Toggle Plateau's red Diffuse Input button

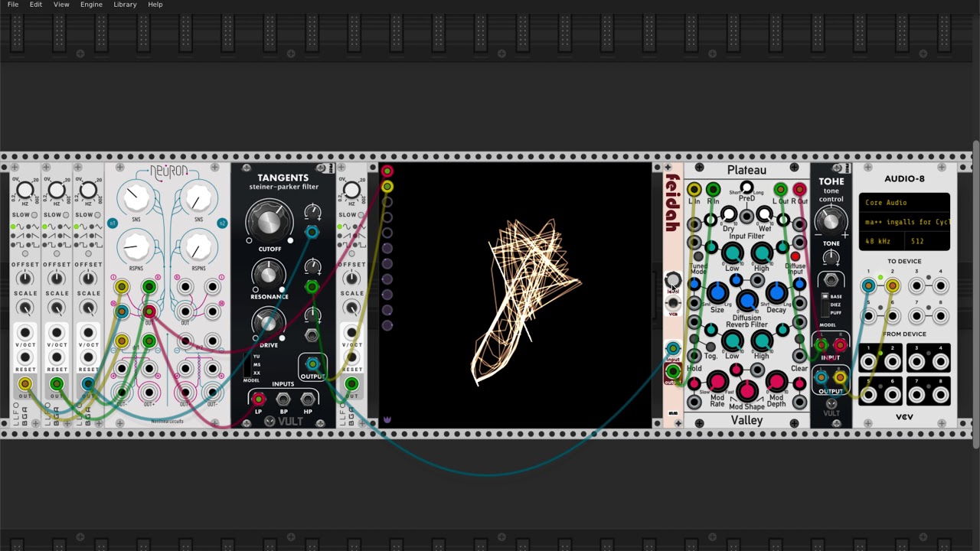tap(795, 257)
